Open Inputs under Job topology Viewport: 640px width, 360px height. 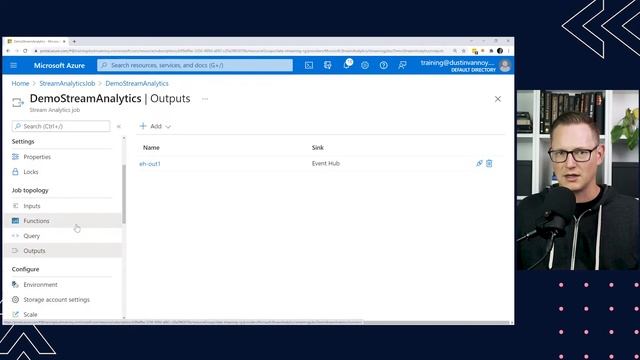(32, 206)
